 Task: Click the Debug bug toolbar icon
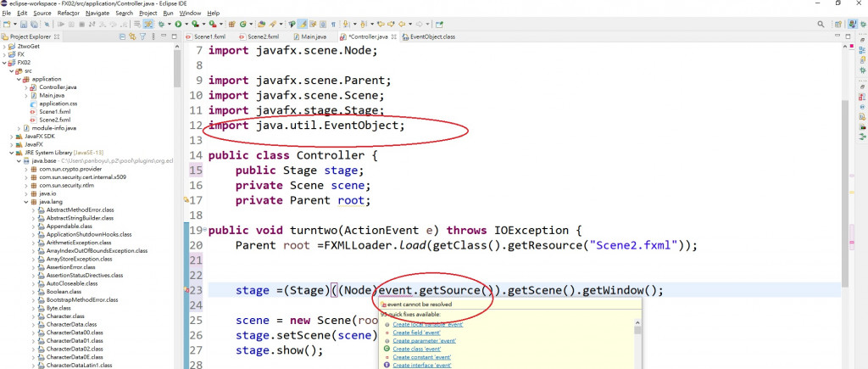[x=161, y=25]
